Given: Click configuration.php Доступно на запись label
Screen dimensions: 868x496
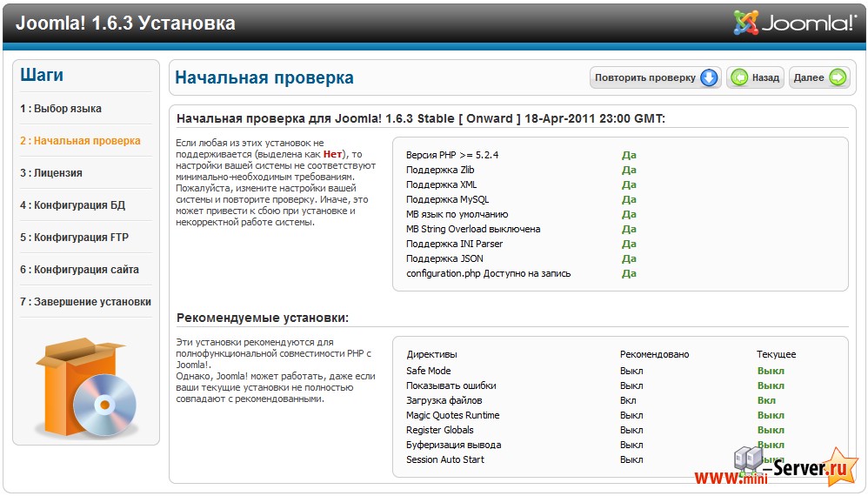Looking at the screenshot, I should pos(488,273).
